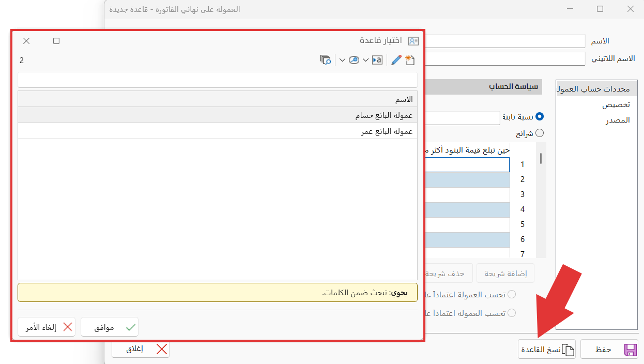Click the حذف شريحة delete tier button
The height and width of the screenshot is (364, 644).
448,273
